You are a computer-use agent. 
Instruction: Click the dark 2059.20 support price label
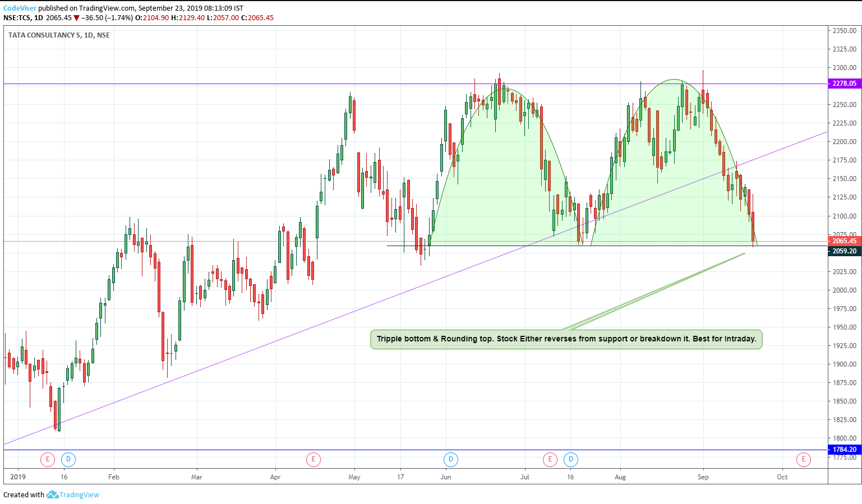coord(845,251)
